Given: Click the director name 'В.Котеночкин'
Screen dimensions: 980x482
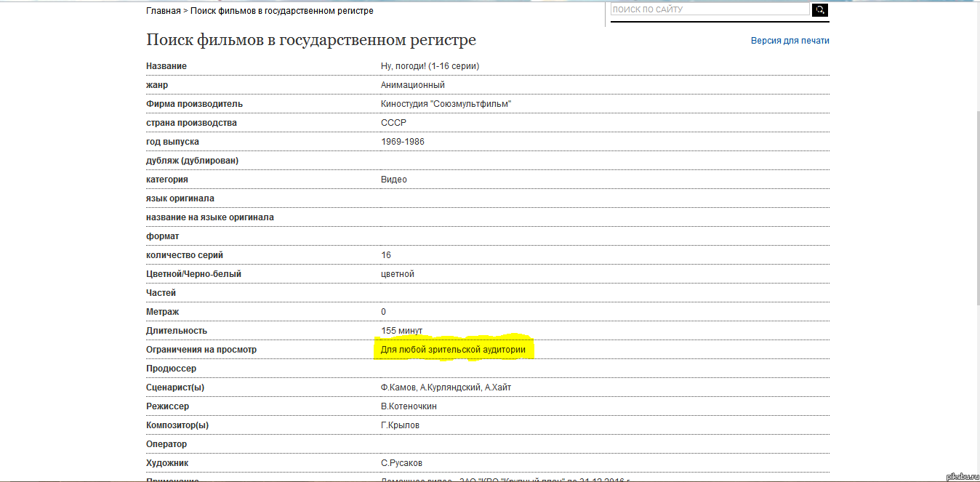Looking at the screenshot, I should click(409, 406).
